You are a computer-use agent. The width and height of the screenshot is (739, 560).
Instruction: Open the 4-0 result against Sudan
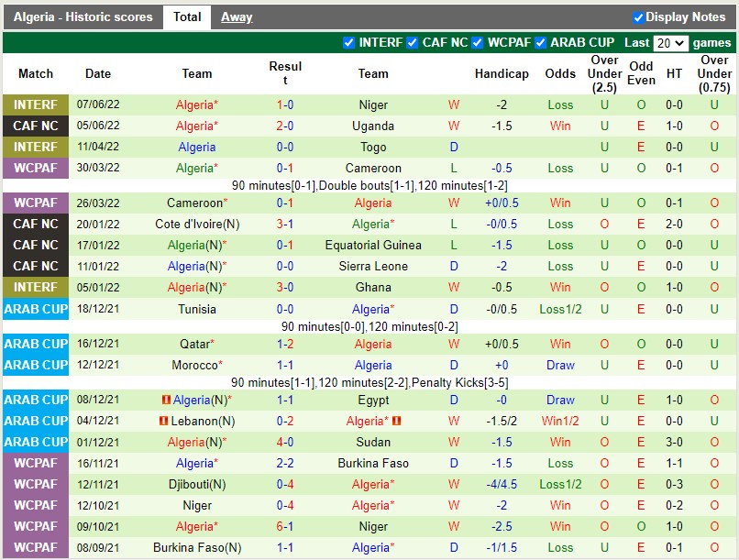[x=285, y=442]
